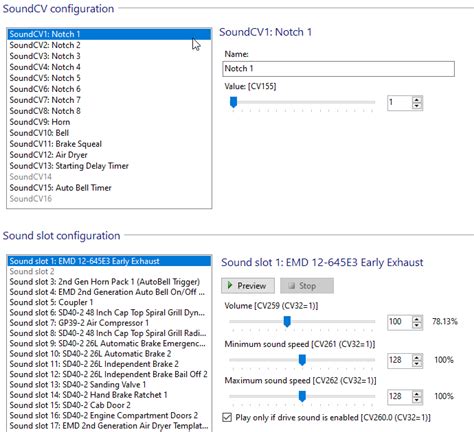Select 'Sound slot 14: SD40-2 Hand Brake Ratchet 1'
474x432 pixels.
pyautogui.click(x=109, y=395)
